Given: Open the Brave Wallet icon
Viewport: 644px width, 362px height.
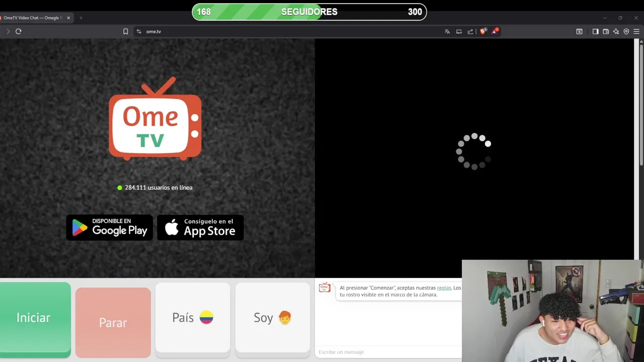Looking at the screenshot, I should coord(606,31).
